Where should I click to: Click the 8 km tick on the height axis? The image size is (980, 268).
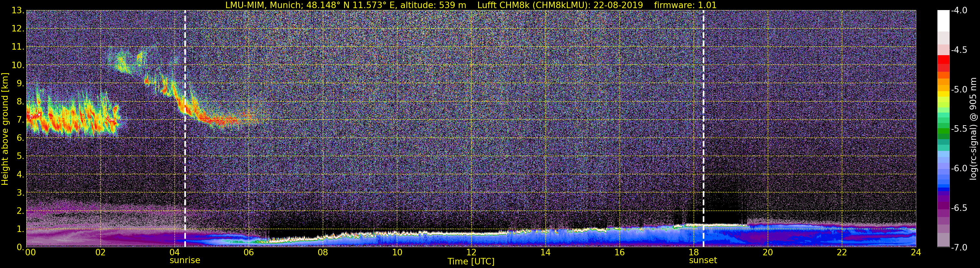(x=20, y=102)
